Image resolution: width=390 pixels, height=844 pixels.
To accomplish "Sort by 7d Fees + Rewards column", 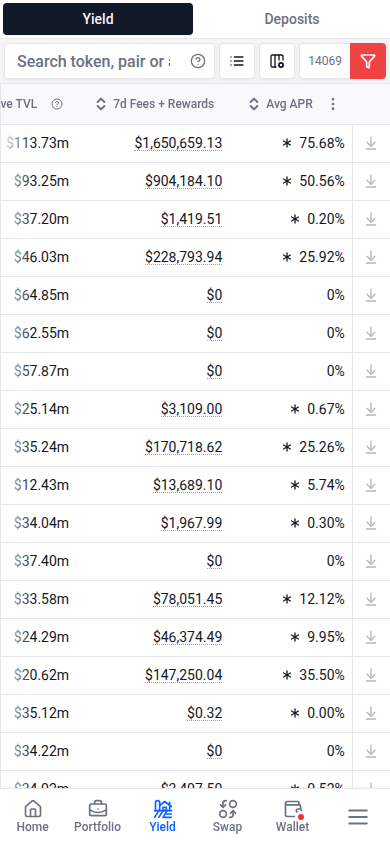I will pyautogui.click(x=155, y=104).
